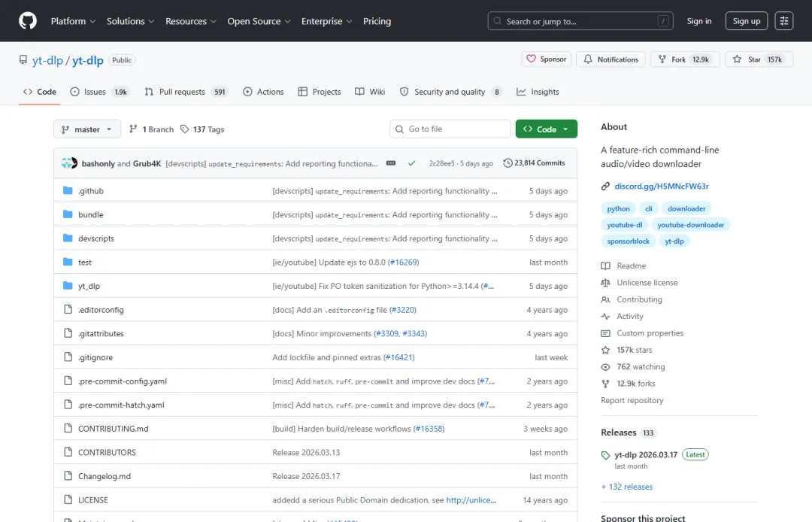Show the commit check status checkmark
The image size is (812, 522).
(x=412, y=163)
